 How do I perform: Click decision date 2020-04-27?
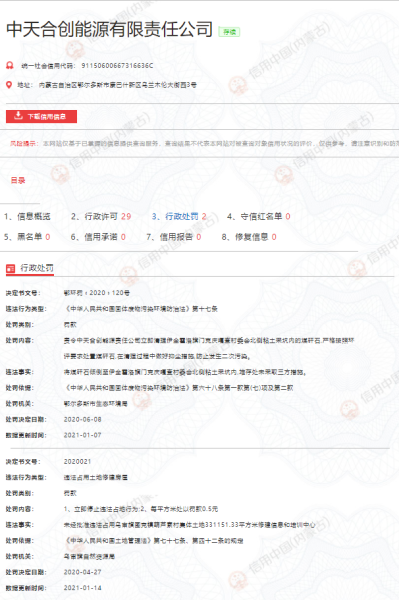(x=83, y=572)
